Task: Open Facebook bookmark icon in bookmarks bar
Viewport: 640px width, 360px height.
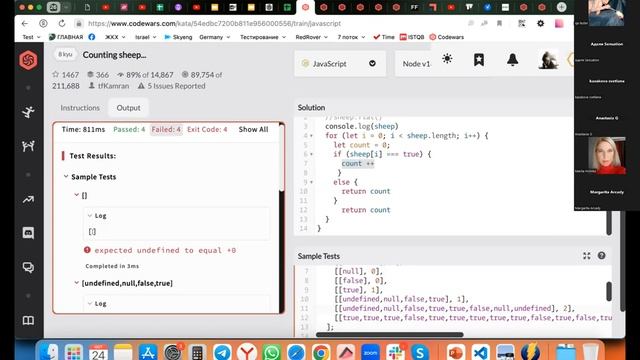Action: (92, 37)
